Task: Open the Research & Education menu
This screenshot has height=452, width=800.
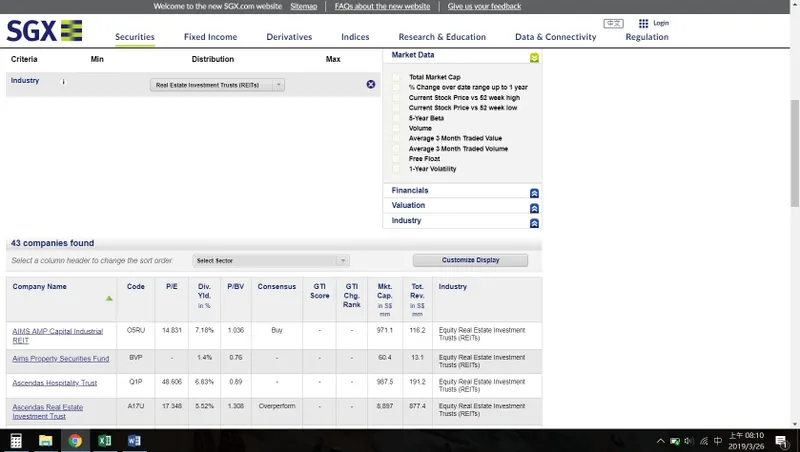Action: 442,37
